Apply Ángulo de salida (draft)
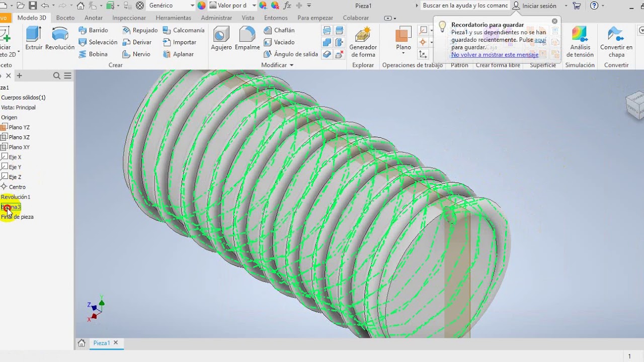This screenshot has height=362, width=644. (291, 54)
